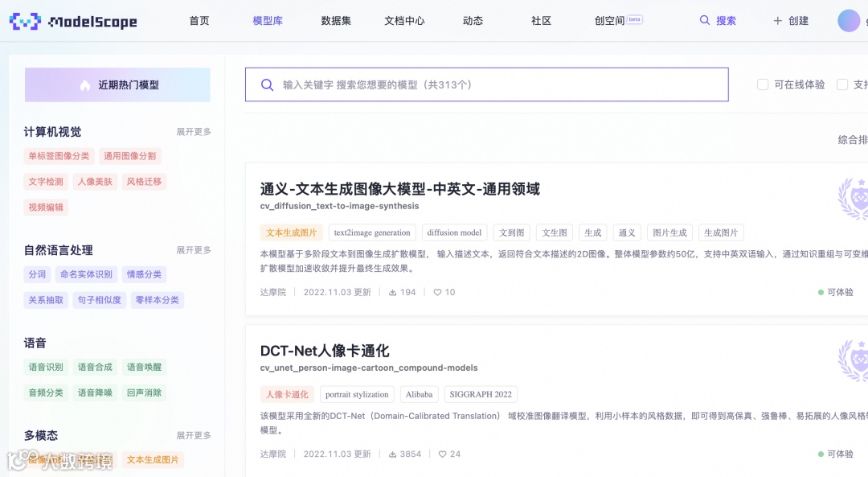This screenshot has width=868, height=477.
Task: Open model 通义-文本生成图像大模型-中英文-通用领域
Action: click(399, 189)
